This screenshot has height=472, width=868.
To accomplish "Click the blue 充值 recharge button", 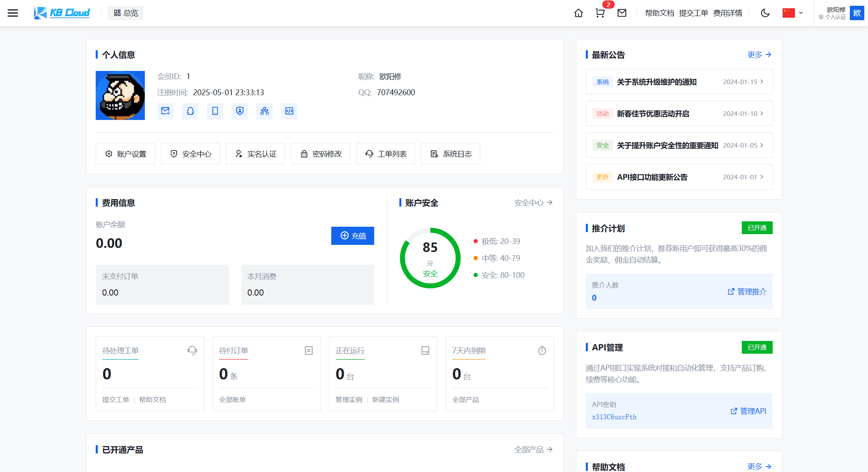I will (353, 236).
